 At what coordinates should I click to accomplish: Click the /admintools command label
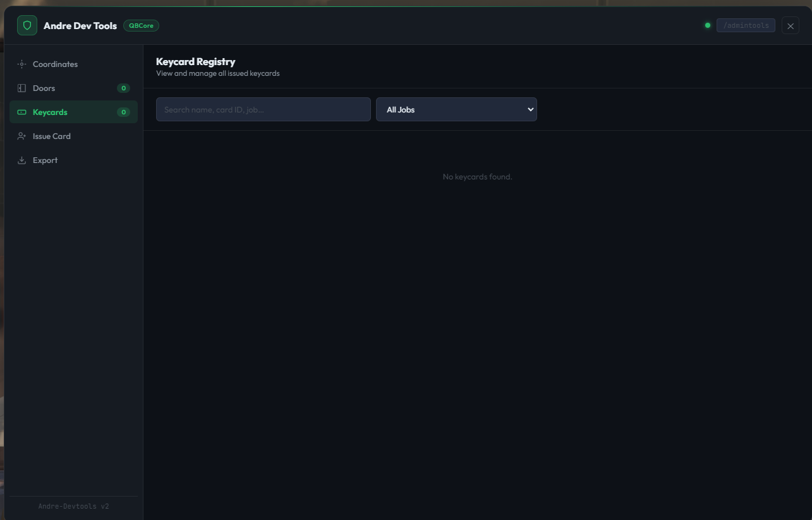746,25
